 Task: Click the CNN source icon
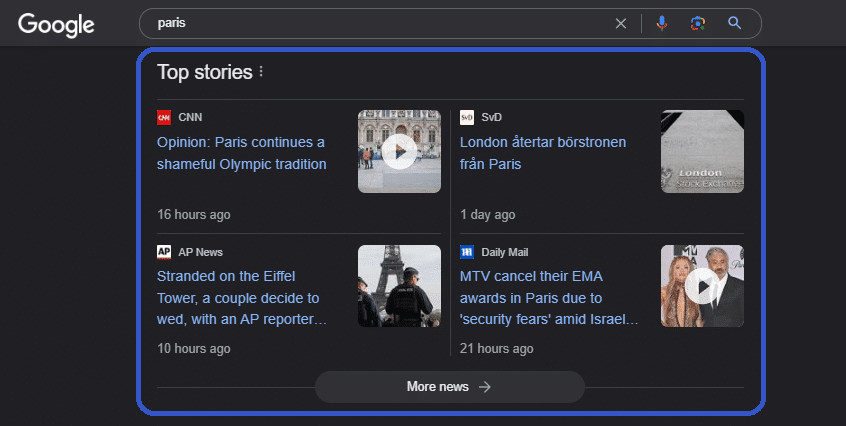(x=164, y=117)
